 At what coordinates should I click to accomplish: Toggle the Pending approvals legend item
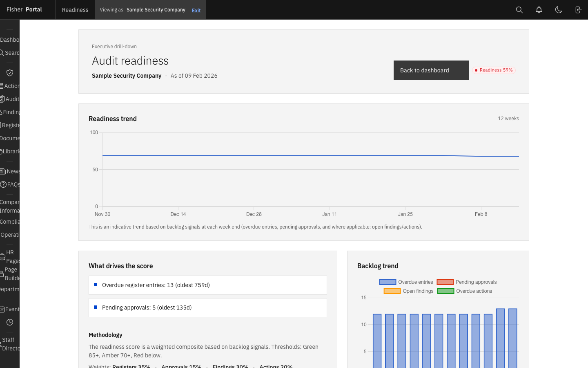(466, 282)
